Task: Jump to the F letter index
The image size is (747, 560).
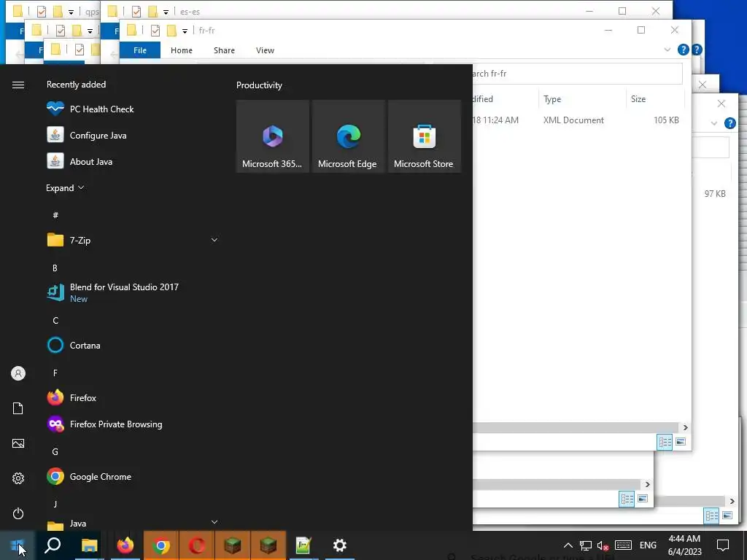Action: tap(55, 373)
